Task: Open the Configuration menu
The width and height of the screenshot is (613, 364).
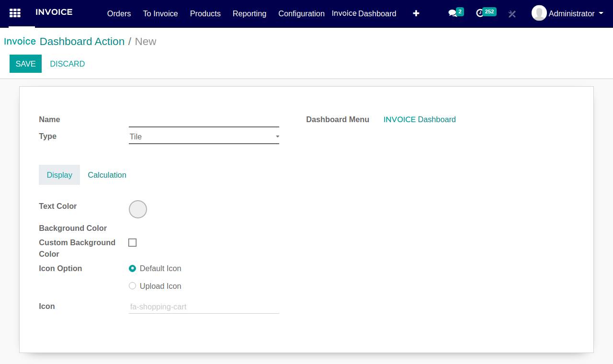Action: pos(301,13)
